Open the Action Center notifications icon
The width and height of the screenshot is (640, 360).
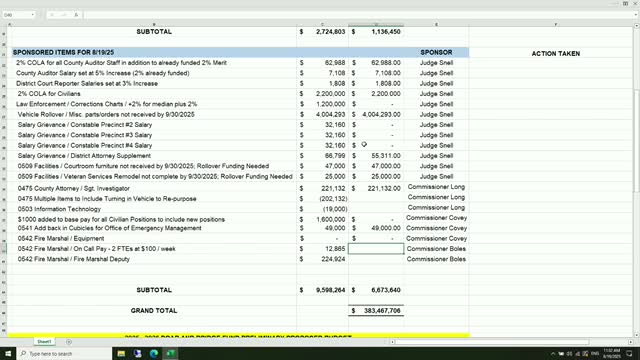point(629,353)
